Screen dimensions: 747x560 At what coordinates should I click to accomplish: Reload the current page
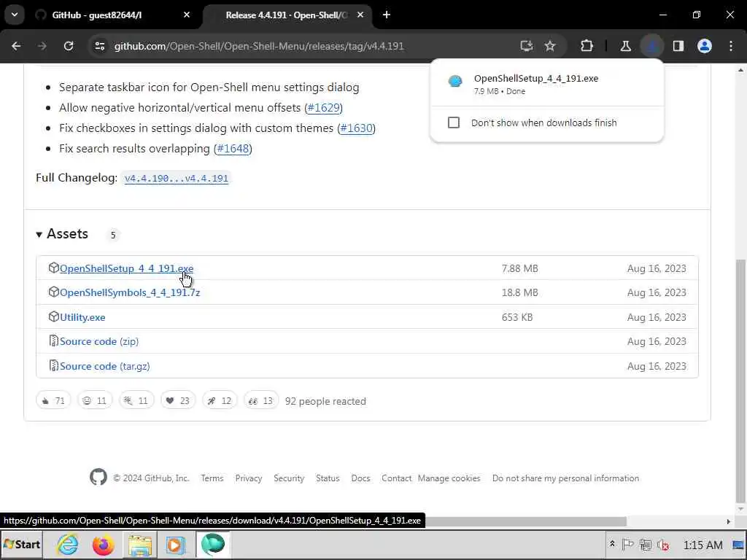[x=69, y=46]
